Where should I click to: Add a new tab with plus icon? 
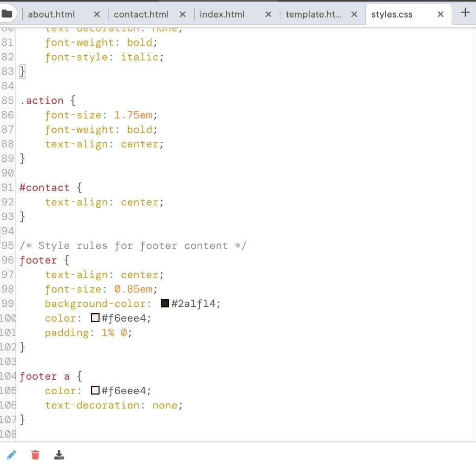tap(465, 13)
